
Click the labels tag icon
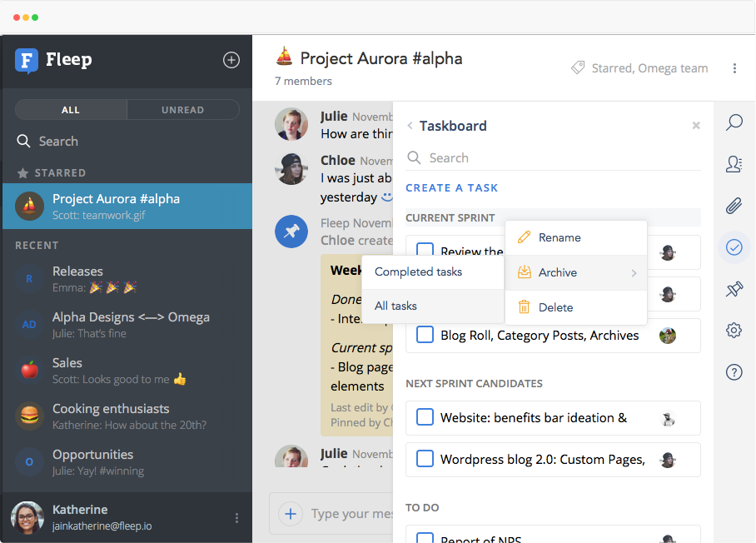(x=578, y=67)
